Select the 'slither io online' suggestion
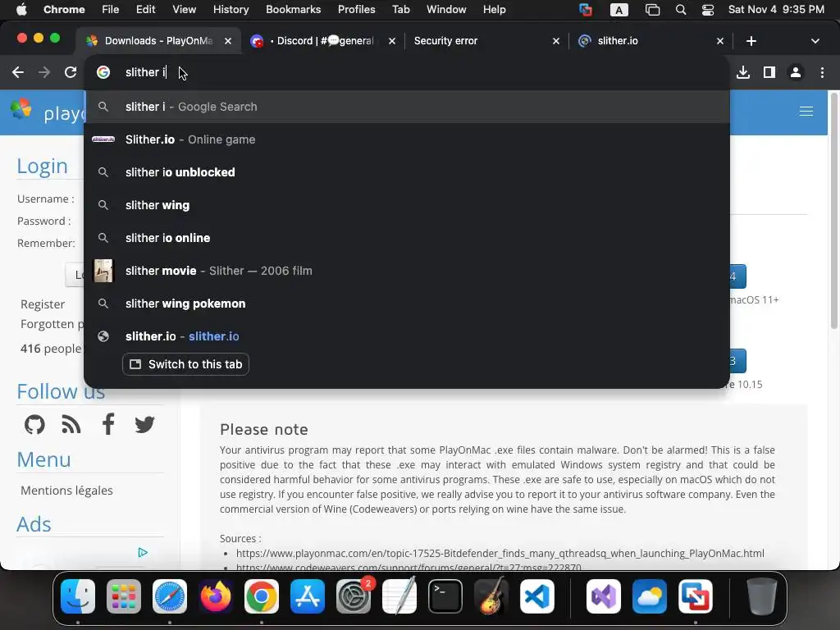Viewport: 840px width, 630px height. [x=407, y=238]
